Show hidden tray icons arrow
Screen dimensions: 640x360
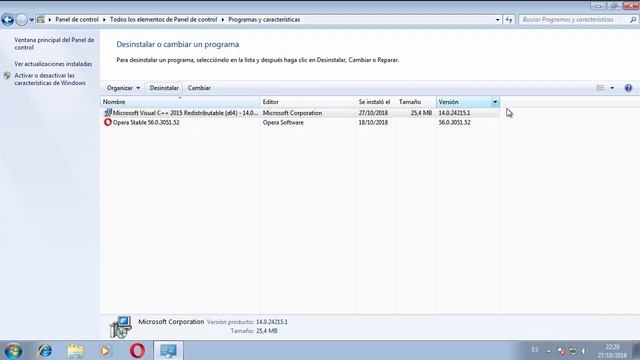549,351
